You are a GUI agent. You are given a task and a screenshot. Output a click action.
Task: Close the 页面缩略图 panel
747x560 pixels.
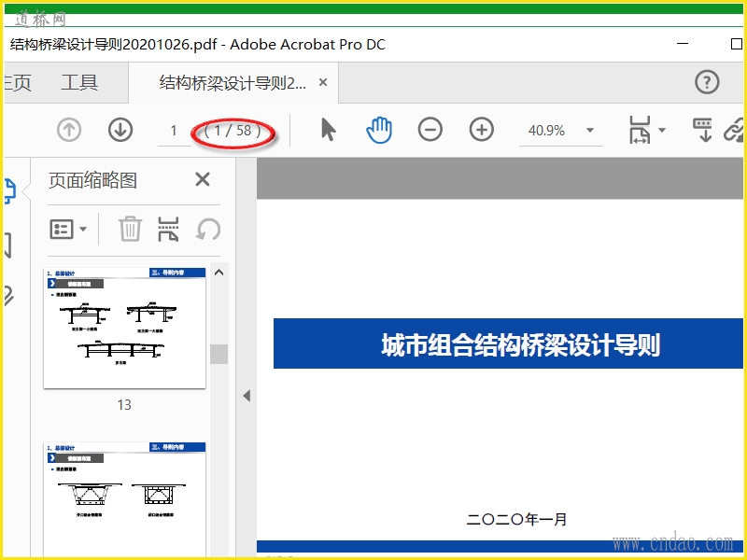point(203,179)
